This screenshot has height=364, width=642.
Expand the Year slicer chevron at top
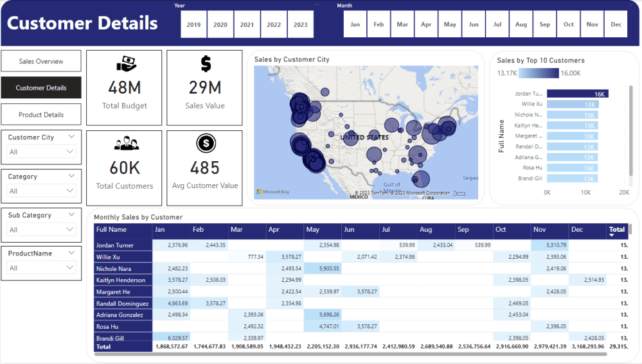[x=316, y=5]
